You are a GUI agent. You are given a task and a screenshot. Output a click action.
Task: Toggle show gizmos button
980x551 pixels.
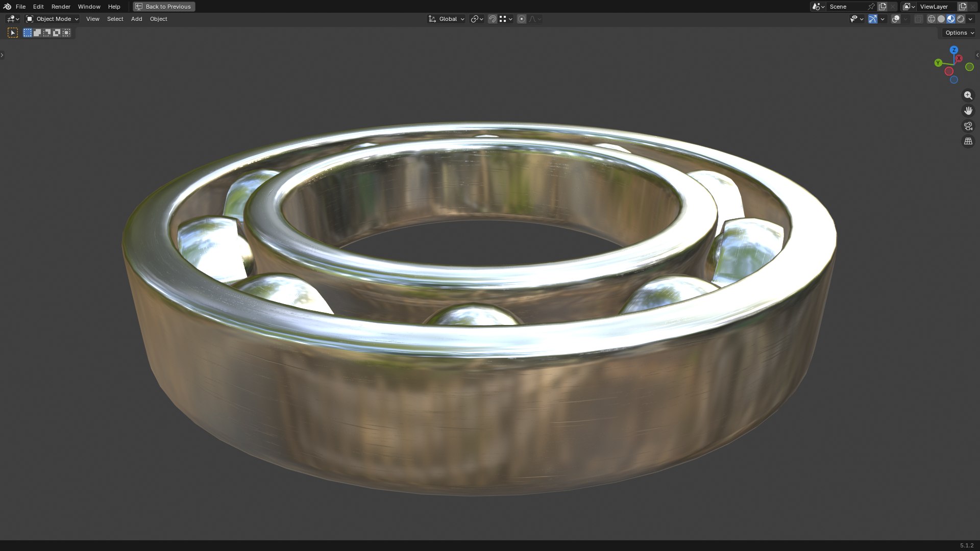click(873, 19)
